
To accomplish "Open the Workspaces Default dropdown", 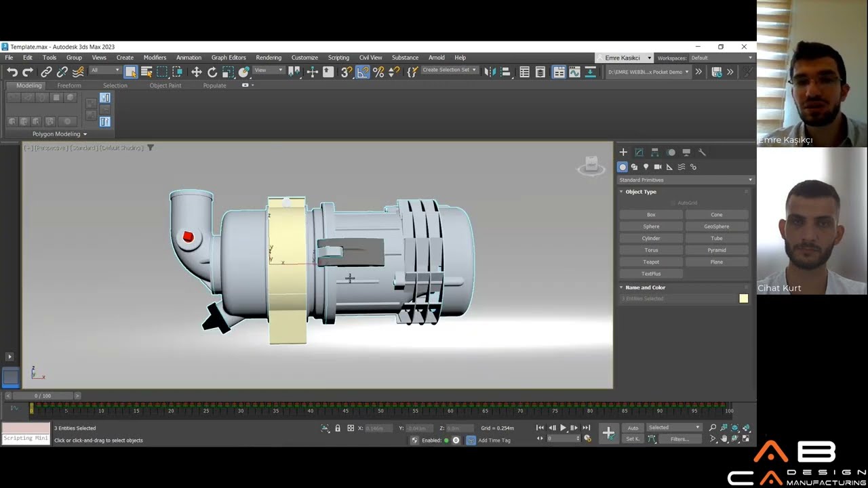I will pos(722,58).
